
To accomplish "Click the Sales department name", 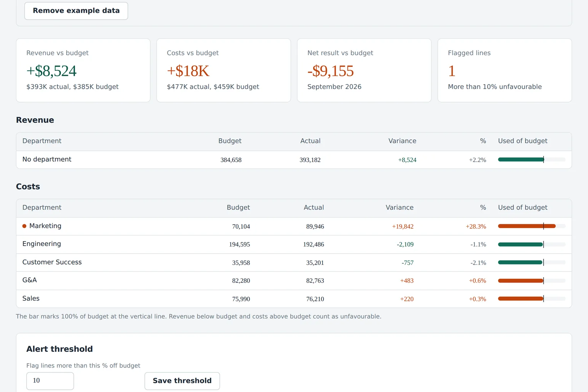I will pos(31,299).
